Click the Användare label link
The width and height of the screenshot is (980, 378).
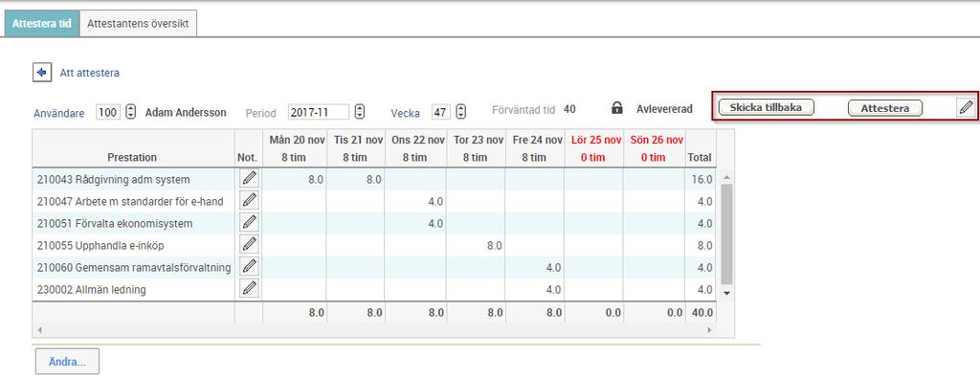[x=58, y=113]
